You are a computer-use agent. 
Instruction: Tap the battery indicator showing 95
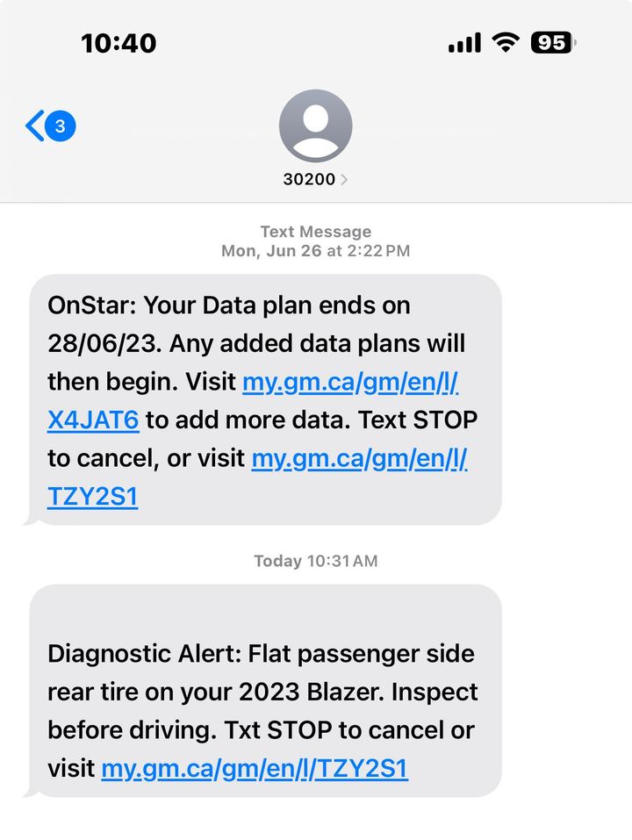(553, 43)
